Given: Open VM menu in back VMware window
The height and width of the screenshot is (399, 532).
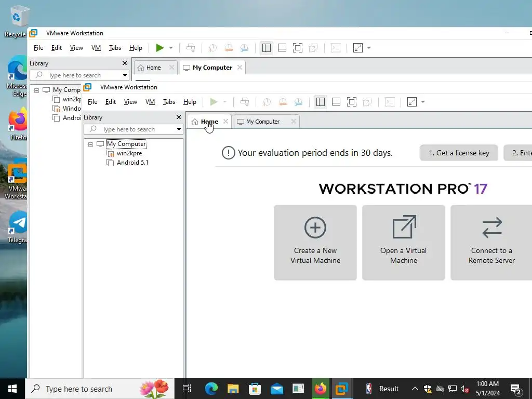Looking at the screenshot, I should (x=96, y=48).
